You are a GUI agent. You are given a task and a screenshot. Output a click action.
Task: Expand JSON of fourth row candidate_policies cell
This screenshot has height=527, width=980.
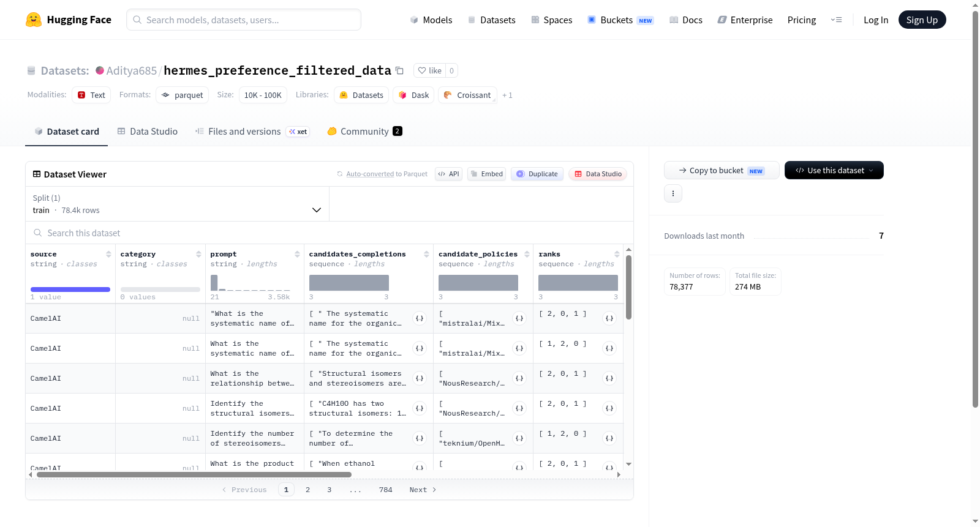tap(519, 408)
